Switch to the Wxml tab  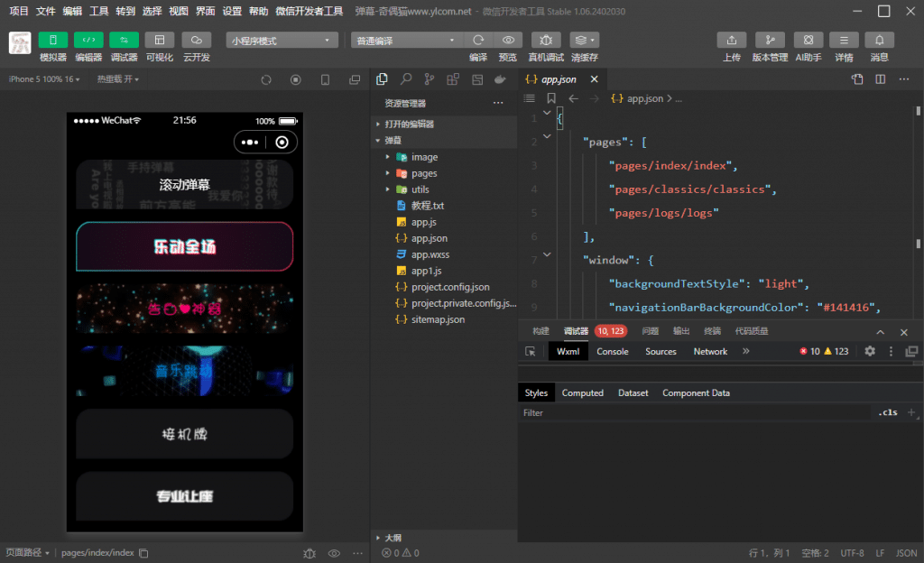tap(568, 352)
